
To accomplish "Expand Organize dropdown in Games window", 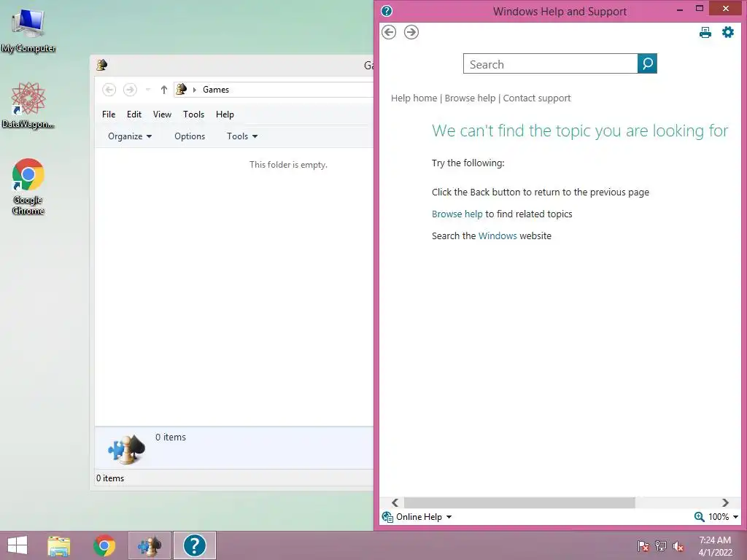I will tap(130, 136).
